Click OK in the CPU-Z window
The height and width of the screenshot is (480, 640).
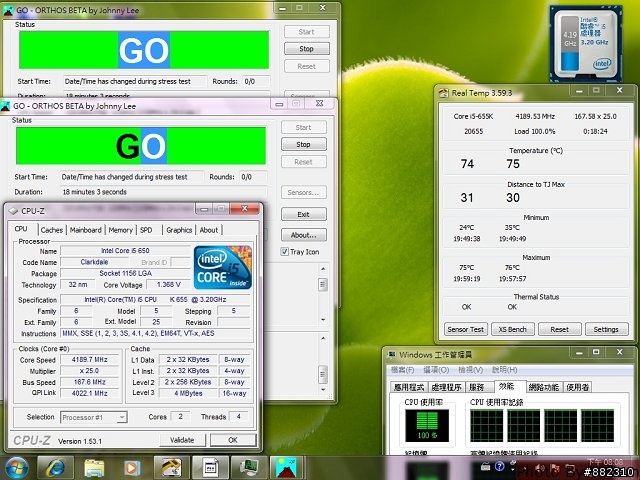[x=233, y=440]
